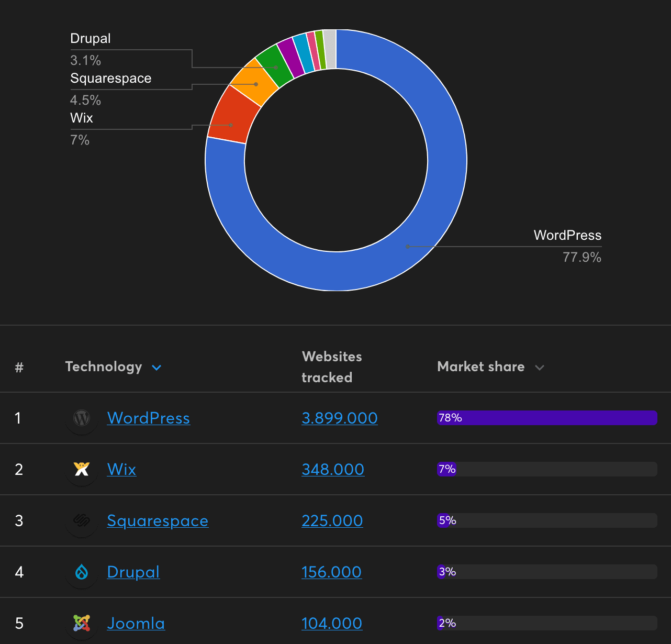Image resolution: width=671 pixels, height=644 pixels.
Task: Click the Websites tracked column header
Action: click(332, 367)
